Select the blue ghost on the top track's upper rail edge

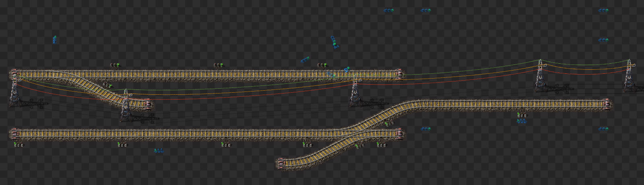tap(347, 70)
